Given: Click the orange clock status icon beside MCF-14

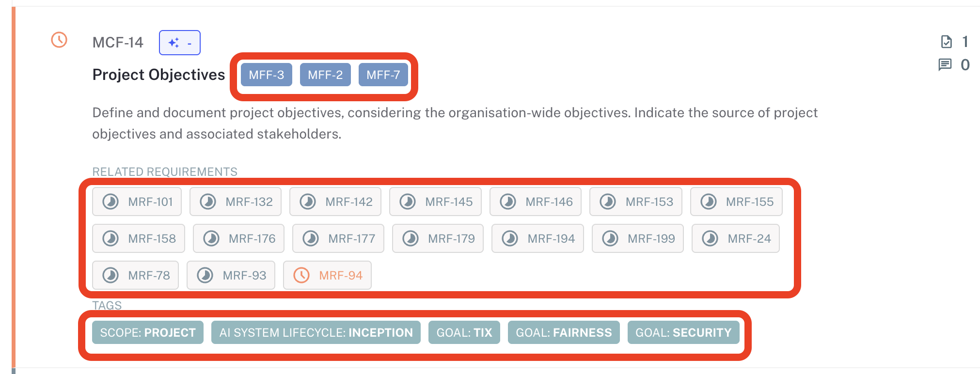Looking at the screenshot, I should (x=59, y=40).
